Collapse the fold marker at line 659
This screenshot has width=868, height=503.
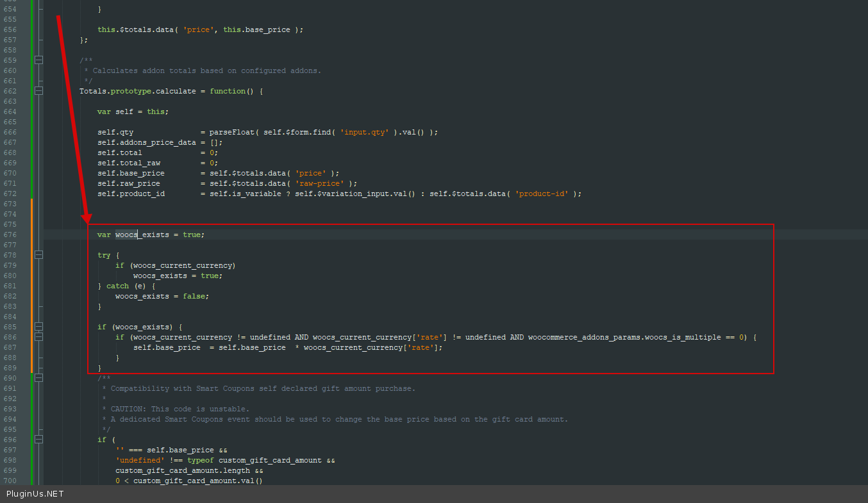(x=39, y=60)
